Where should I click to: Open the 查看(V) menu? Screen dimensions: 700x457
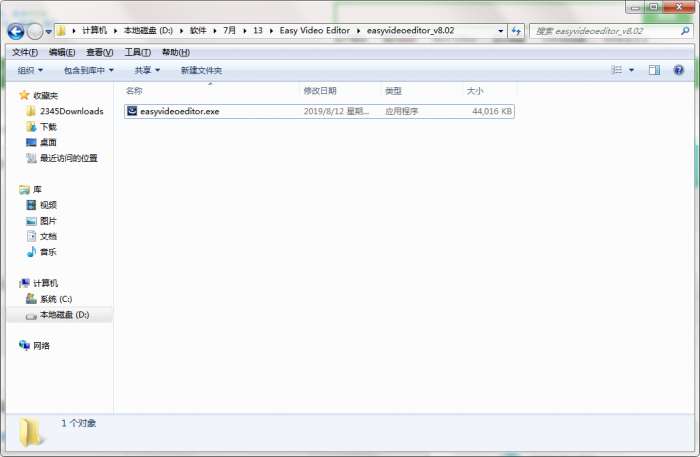(99, 52)
